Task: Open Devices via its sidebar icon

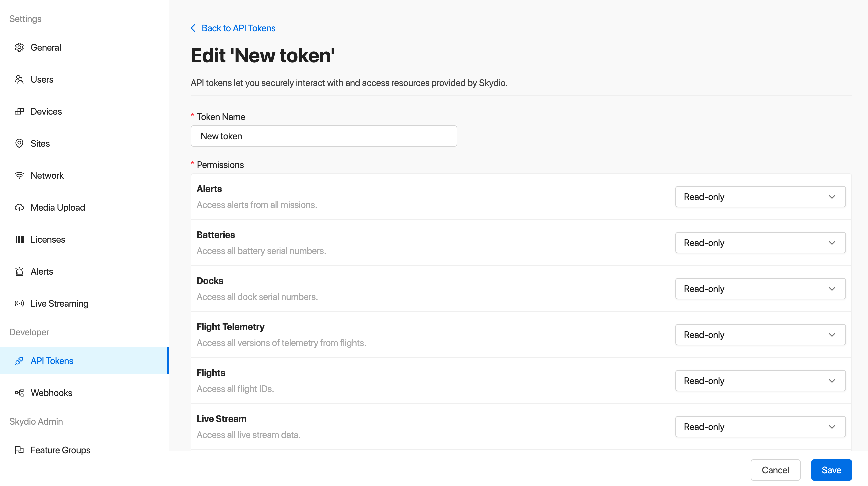Action: click(x=19, y=112)
